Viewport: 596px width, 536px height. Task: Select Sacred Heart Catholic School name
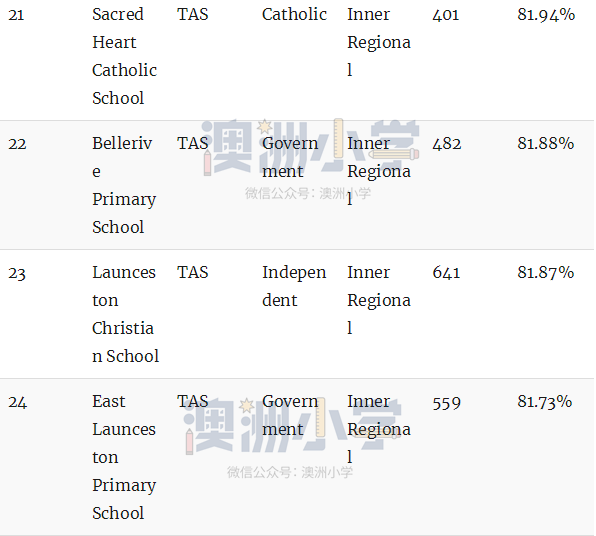(x=124, y=56)
